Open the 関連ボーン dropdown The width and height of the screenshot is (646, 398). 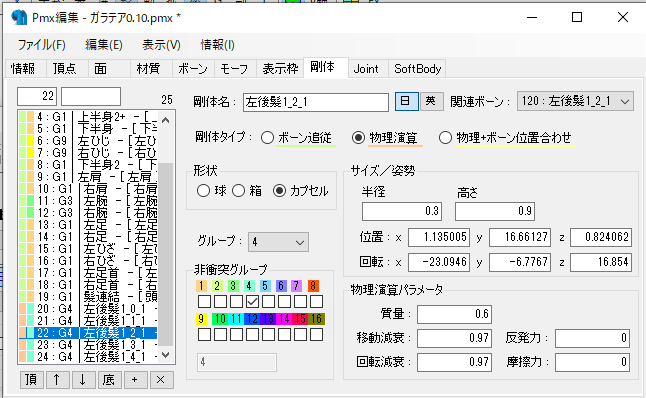[x=575, y=101]
